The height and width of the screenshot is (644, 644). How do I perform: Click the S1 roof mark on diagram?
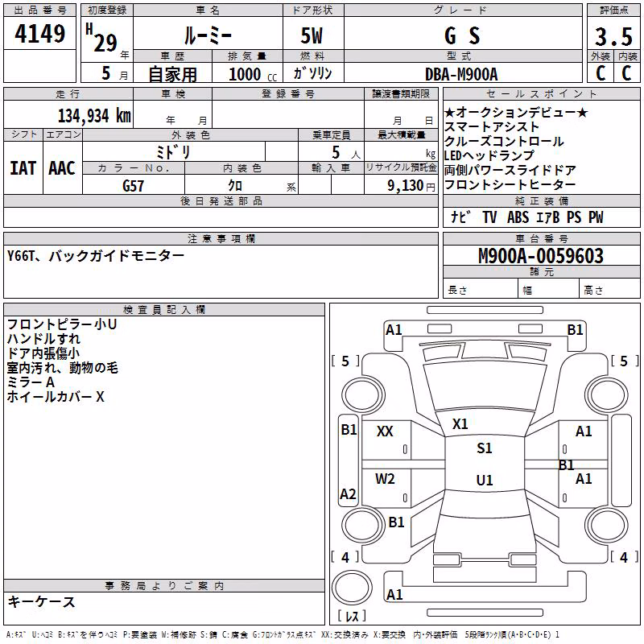point(485,448)
